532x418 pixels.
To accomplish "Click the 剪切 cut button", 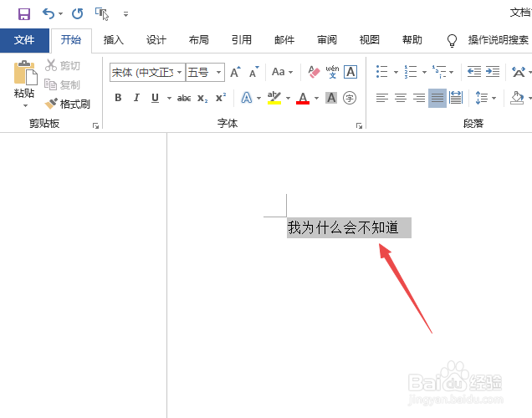I will (63, 65).
